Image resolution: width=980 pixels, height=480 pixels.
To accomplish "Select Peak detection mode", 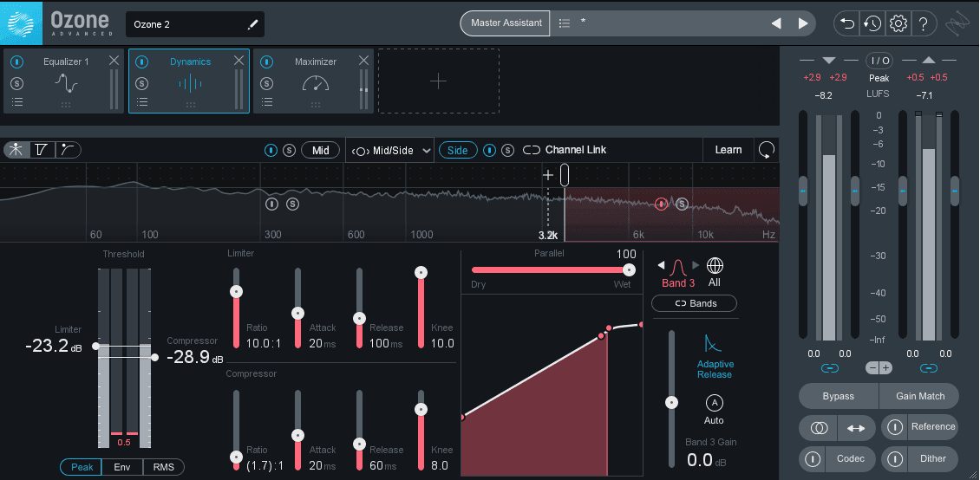I will point(82,467).
